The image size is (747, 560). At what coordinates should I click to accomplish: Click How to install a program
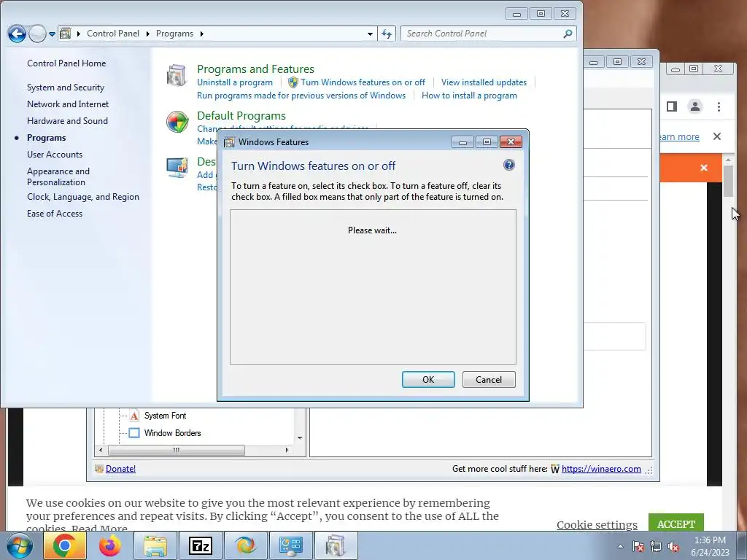coord(469,96)
